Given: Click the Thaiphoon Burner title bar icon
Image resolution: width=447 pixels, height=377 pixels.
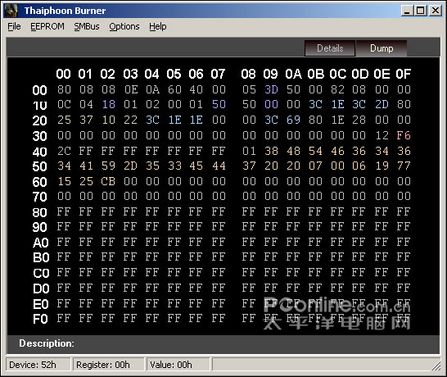Looking at the screenshot, I should [x=11, y=11].
